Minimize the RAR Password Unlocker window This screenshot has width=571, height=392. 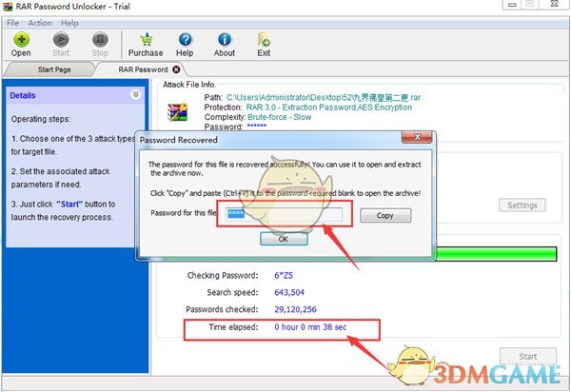(x=512, y=5)
